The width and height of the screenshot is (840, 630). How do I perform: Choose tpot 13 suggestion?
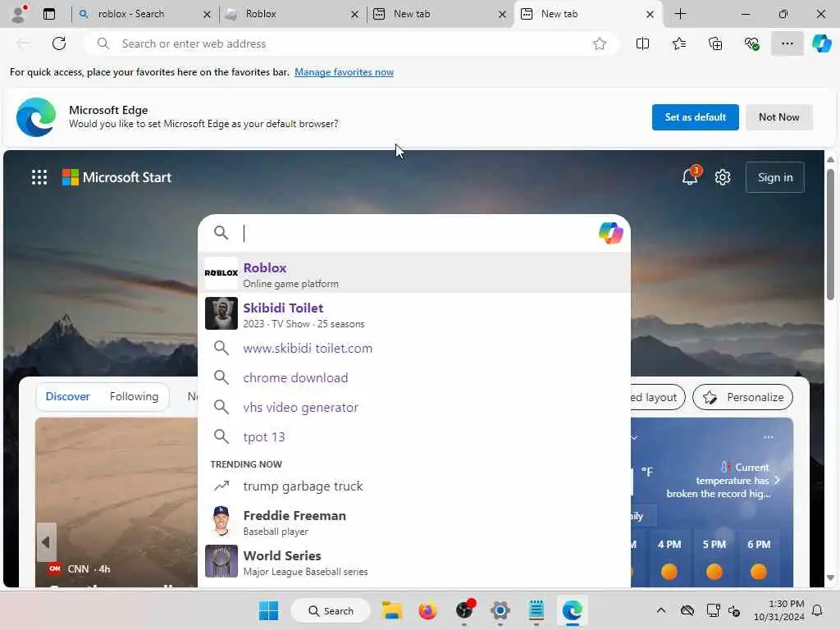[x=414, y=436]
